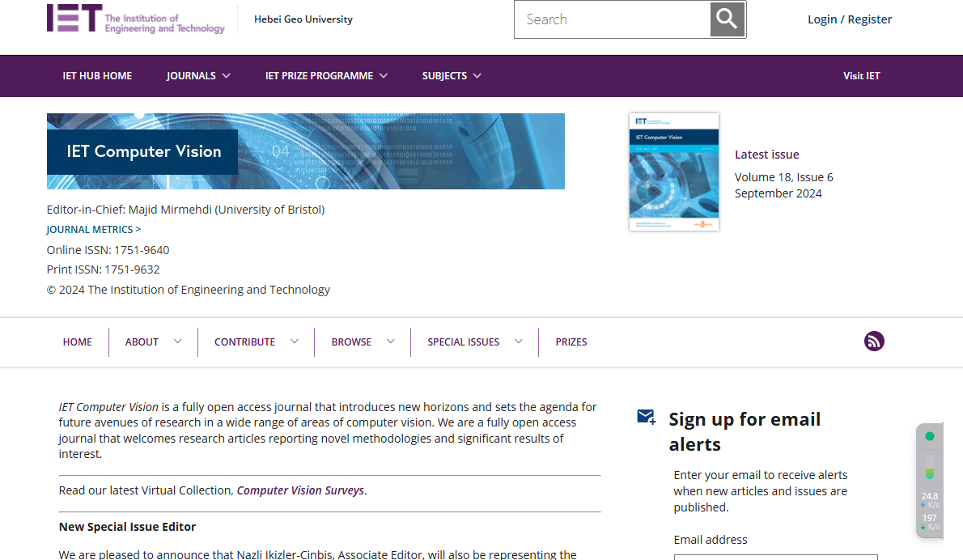Open the SUBJECTS menu
Screen dimensions: 963x560
(444, 75)
